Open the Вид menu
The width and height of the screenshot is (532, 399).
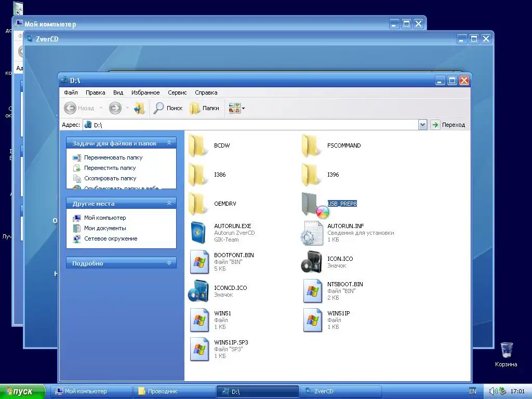[118, 92]
